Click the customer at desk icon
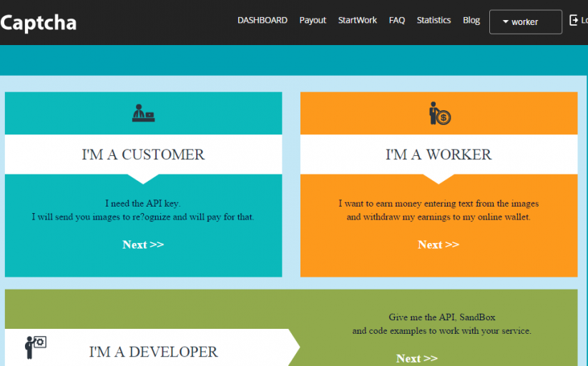588x366 pixels. 143,113
